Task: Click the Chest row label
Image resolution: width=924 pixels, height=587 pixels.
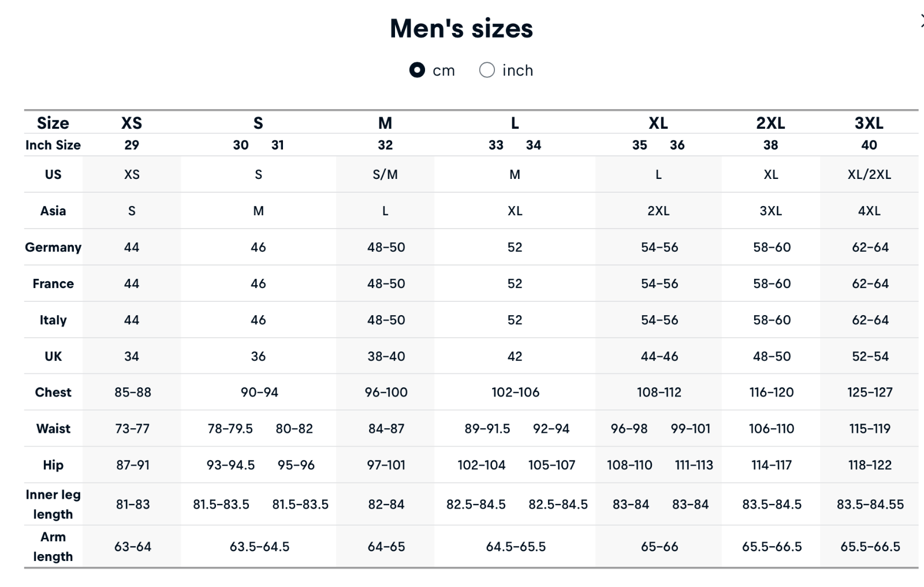Action: [x=53, y=392]
